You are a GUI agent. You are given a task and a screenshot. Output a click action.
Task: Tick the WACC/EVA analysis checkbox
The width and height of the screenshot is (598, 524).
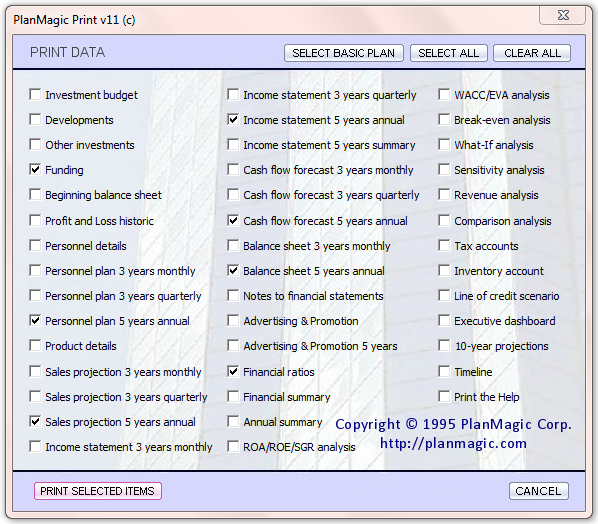444,94
